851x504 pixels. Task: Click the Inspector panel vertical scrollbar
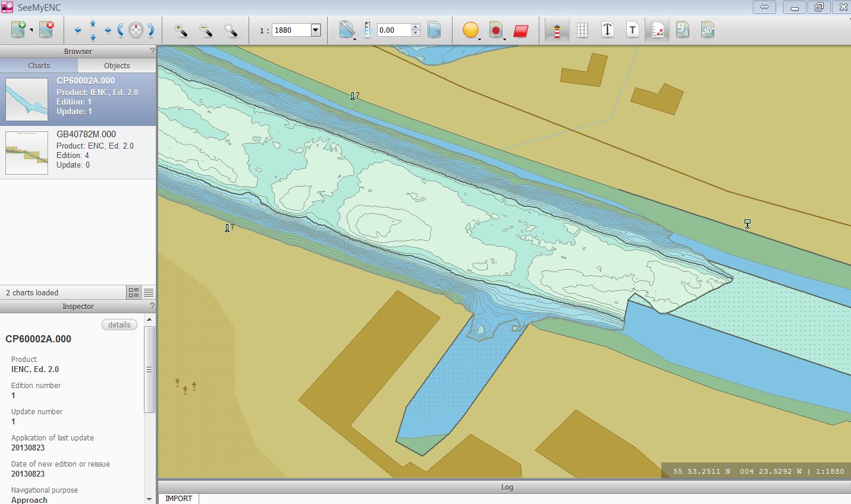149,368
